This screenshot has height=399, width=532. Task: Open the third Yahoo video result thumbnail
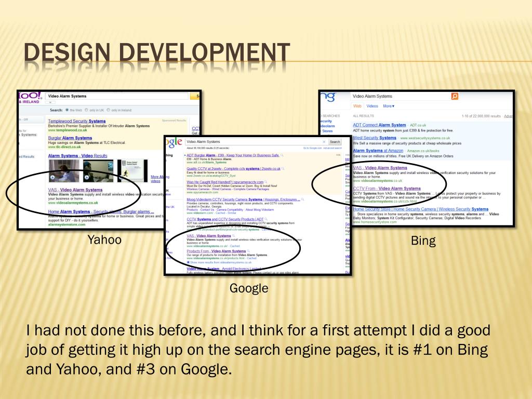[x=132, y=170]
